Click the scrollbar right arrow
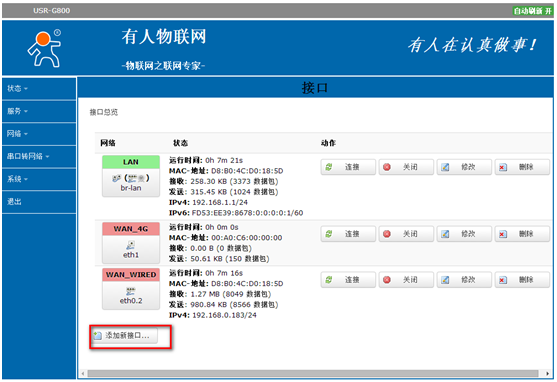Screen dimensions: 557x382 tap(547, 373)
